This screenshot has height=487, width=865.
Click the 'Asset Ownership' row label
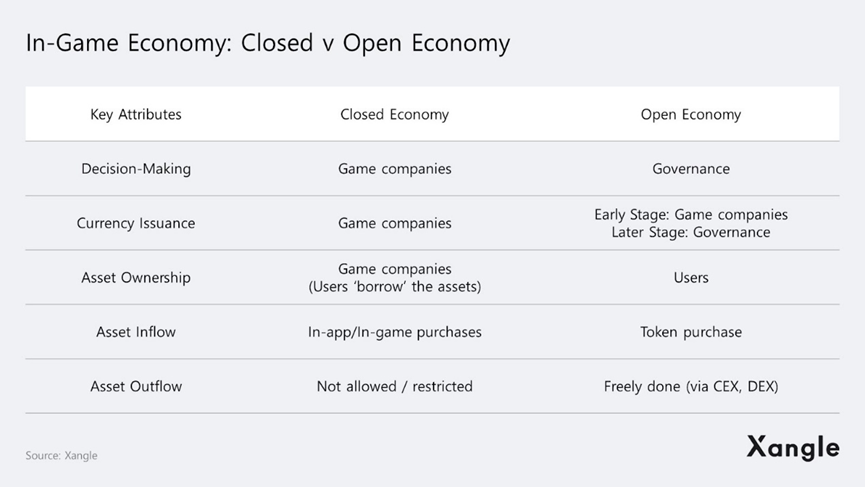pos(136,277)
